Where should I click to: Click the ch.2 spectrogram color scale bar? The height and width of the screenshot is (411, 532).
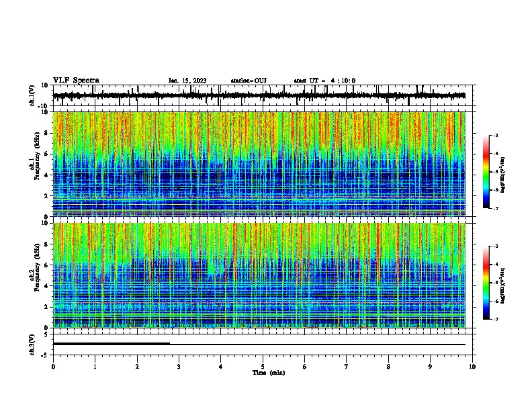click(x=486, y=283)
